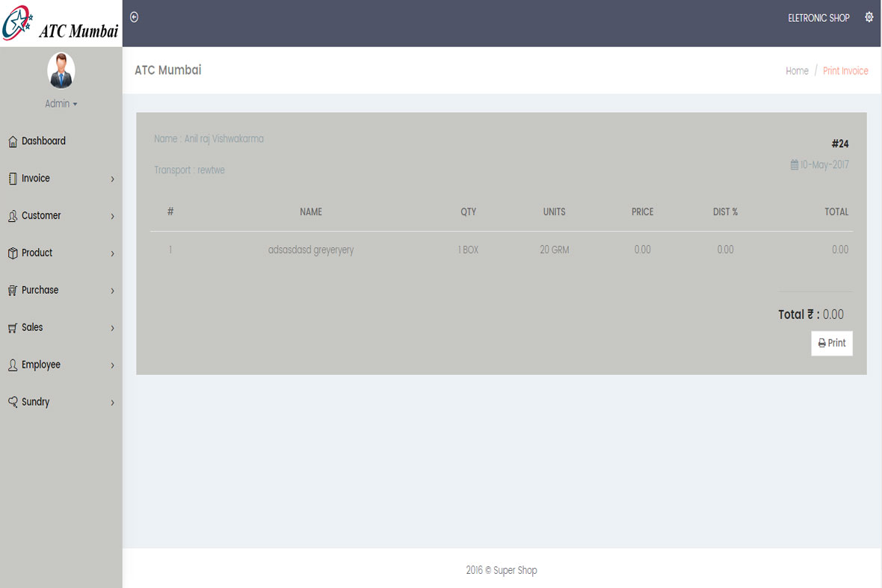Expand the Invoice submenu chevron
Screen dimensions: 882x588
click(x=112, y=179)
